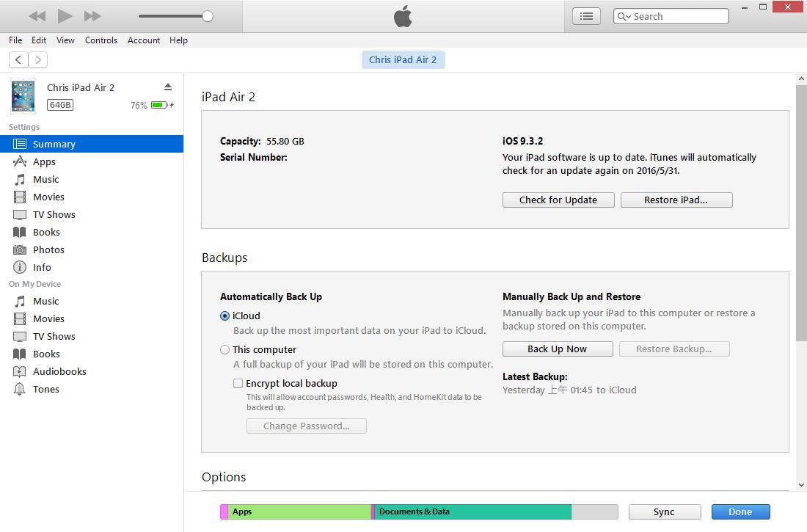Click the Chris iPad Air 2 tab
Screen dimensions: 807x532
click(403, 59)
